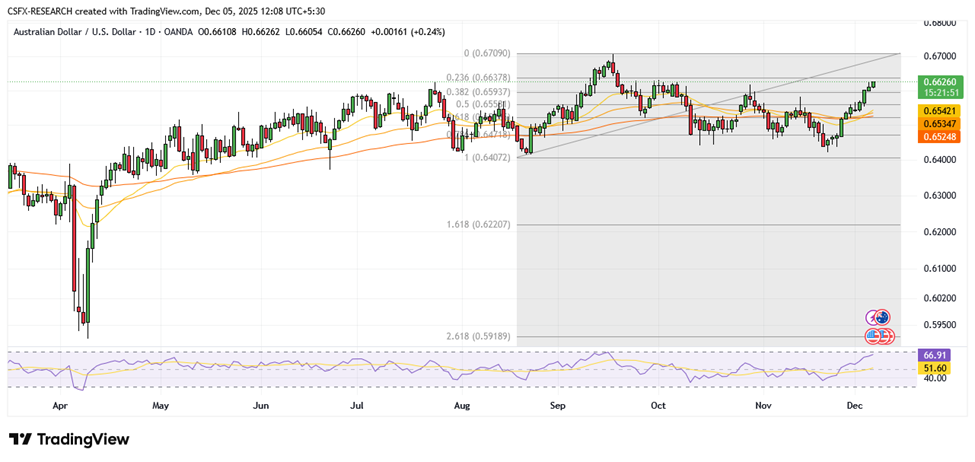The image size is (975, 462).
Task: Select the orange 0.65347 moving average tag
Action: tap(938, 121)
